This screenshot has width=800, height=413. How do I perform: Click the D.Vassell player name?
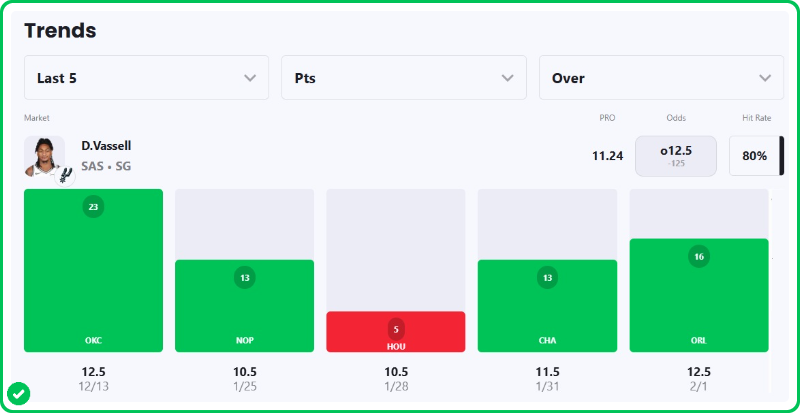coord(106,146)
